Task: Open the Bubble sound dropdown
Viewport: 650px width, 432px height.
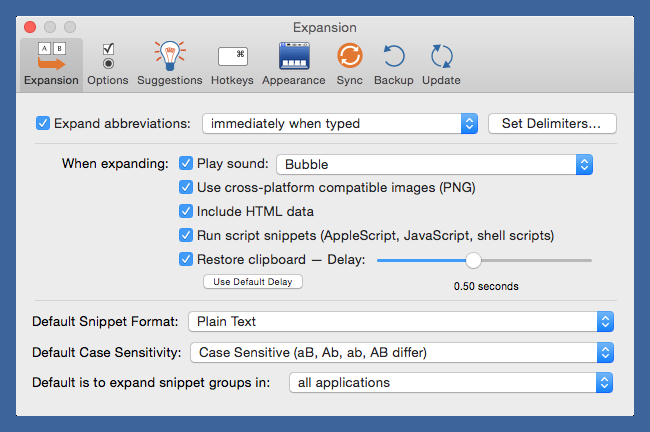Action: click(435, 164)
